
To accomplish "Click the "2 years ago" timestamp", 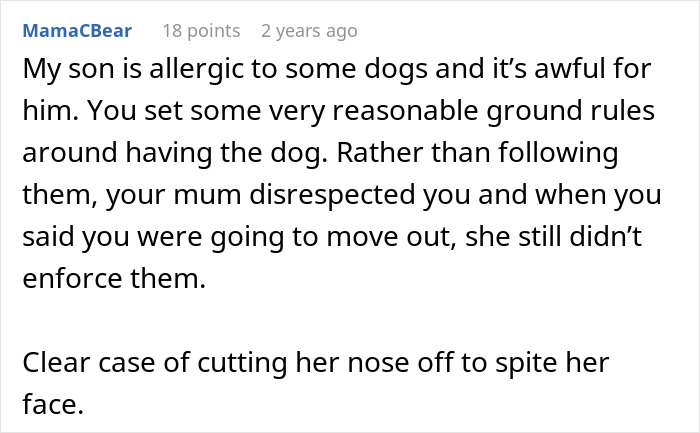I will coord(308,31).
